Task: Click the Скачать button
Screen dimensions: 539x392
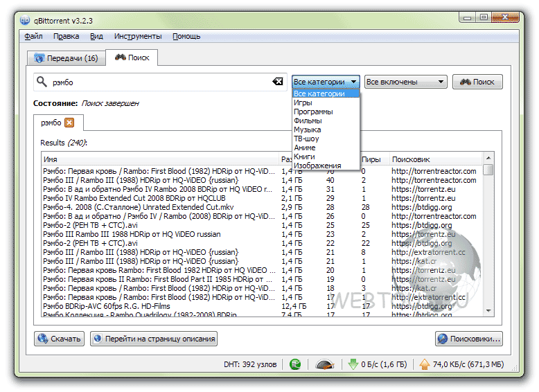Action: 59,339
